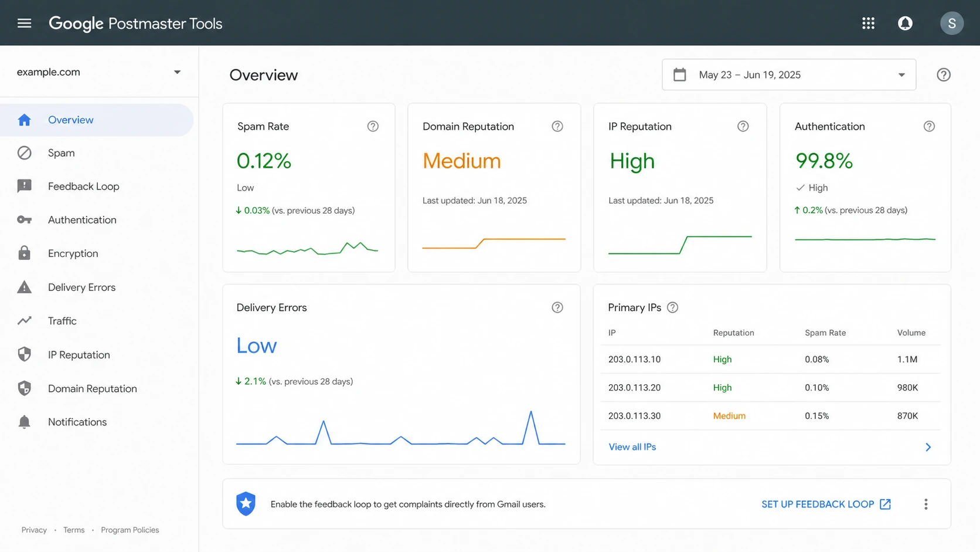
Task: Go to the Authentication sidebar section
Action: [97, 220]
